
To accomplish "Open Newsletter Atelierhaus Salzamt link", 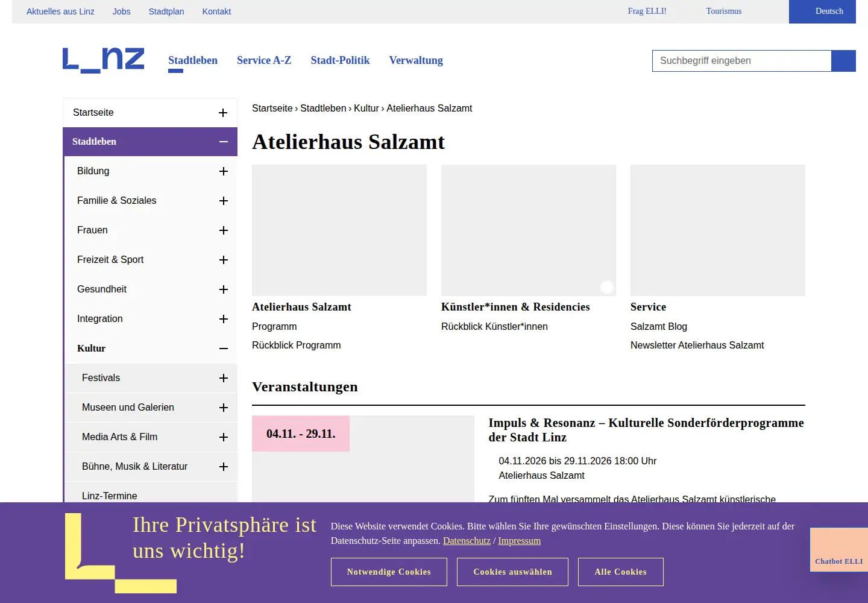I will (697, 346).
